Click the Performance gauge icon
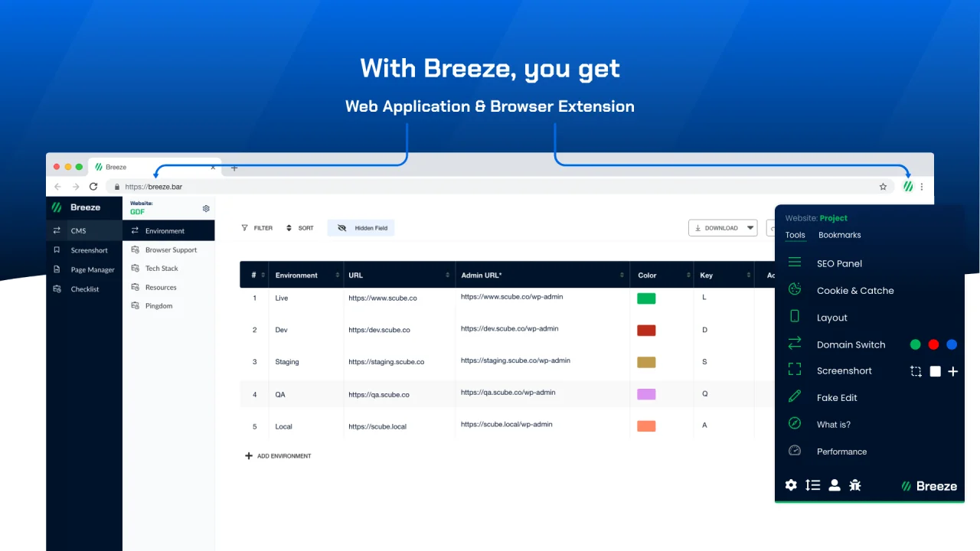 point(795,450)
